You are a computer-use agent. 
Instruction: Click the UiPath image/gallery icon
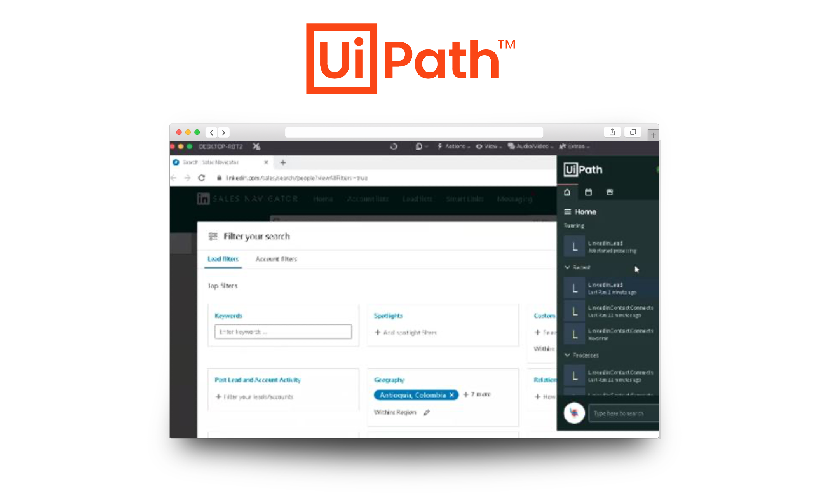click(610, 192)
